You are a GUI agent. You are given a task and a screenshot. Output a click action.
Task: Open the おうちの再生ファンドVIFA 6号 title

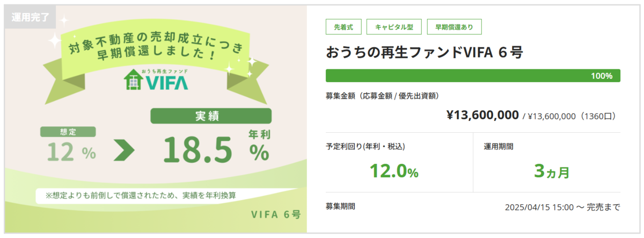(x=424, y=52)
